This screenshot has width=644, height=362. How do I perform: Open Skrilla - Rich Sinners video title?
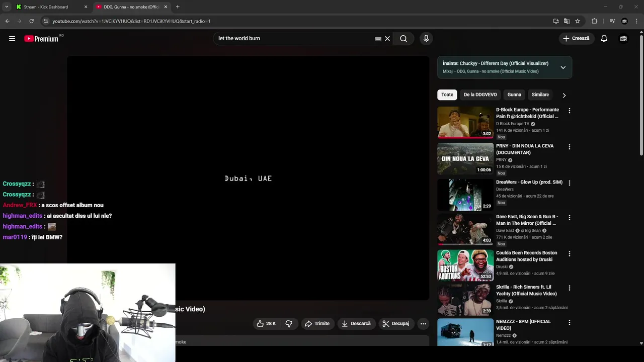point(526,290)
